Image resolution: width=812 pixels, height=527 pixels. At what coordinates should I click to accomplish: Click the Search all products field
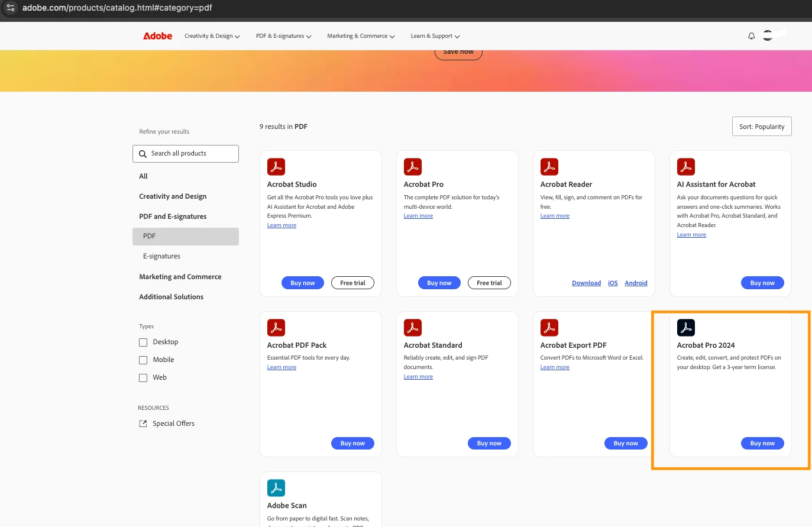[x=186, y=154]
